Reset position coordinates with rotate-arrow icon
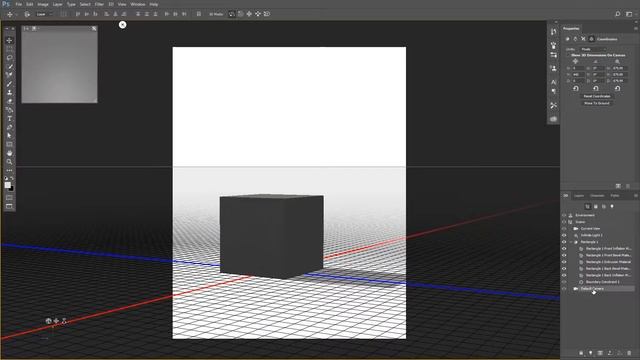This screenshot has width=640, height=360. click(x=576, y=88)
